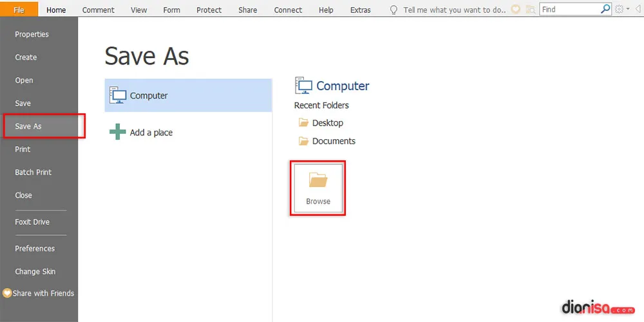The height and width of the screenshot is (322, 644).
Task: Click the heart icon beside Share with Friends
Action: (7, 293)
